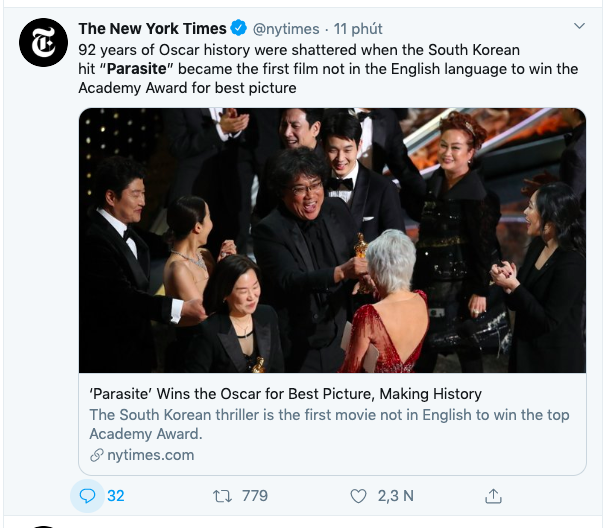Open the tweet options chevron menu
The image size is (603, 528).
tap(578, 25)
